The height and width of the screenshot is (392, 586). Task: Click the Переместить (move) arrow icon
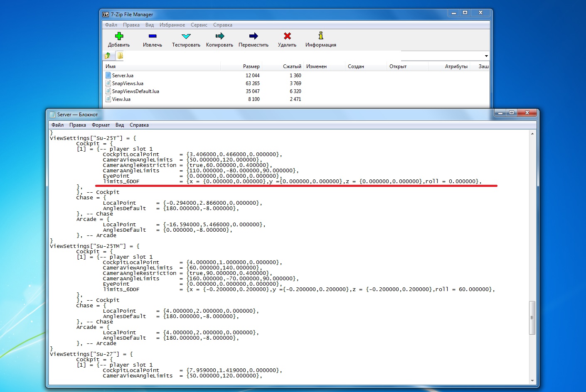tap(254, 36)
